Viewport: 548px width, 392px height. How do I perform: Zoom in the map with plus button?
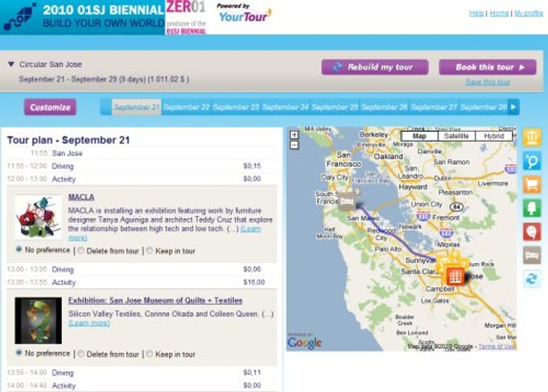[x=295, y=135]
